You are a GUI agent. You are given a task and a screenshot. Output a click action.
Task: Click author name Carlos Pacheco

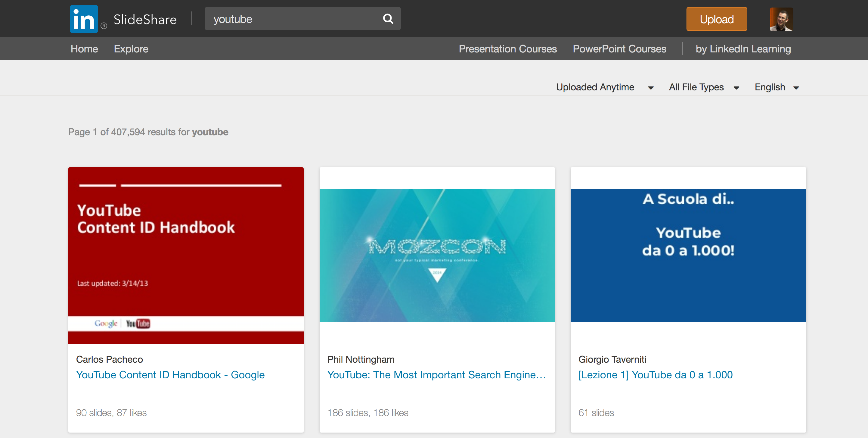click(x=110, y=359)
